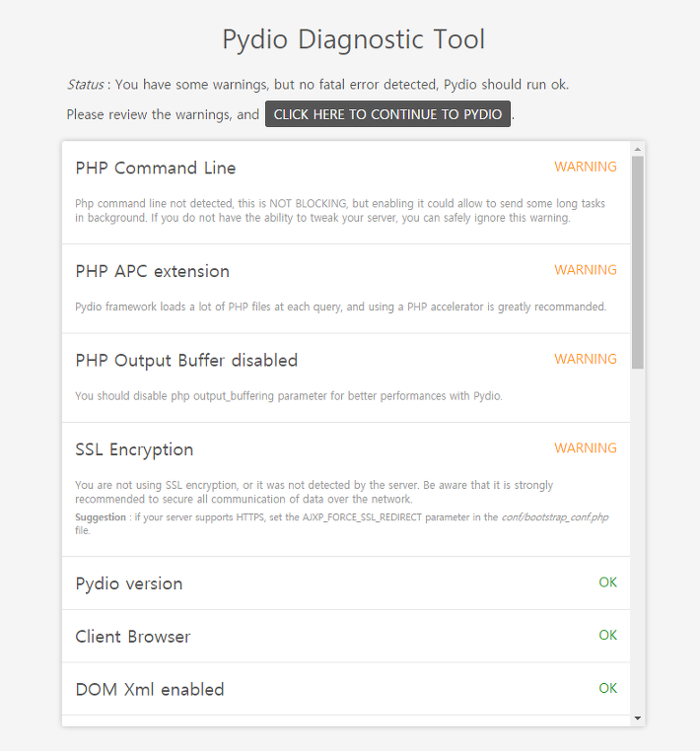Click the Pydio version OK status
This screenshot has width=700, height=751.
point(607,582)
